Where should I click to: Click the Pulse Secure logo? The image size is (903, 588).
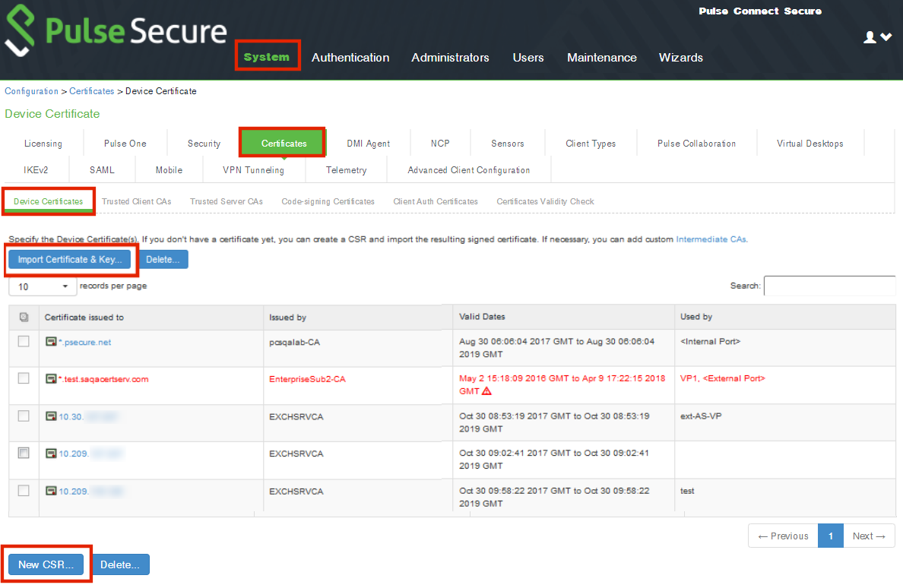tap(116, 30)
